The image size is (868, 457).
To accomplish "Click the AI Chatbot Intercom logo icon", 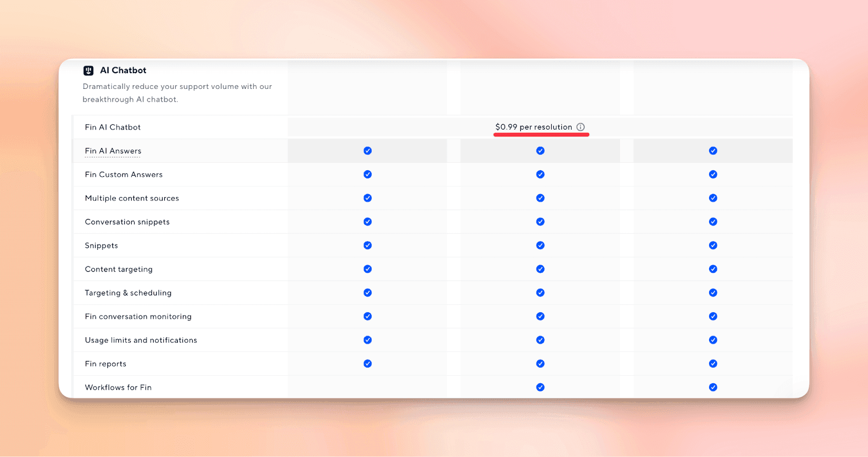I will point(88,70).
